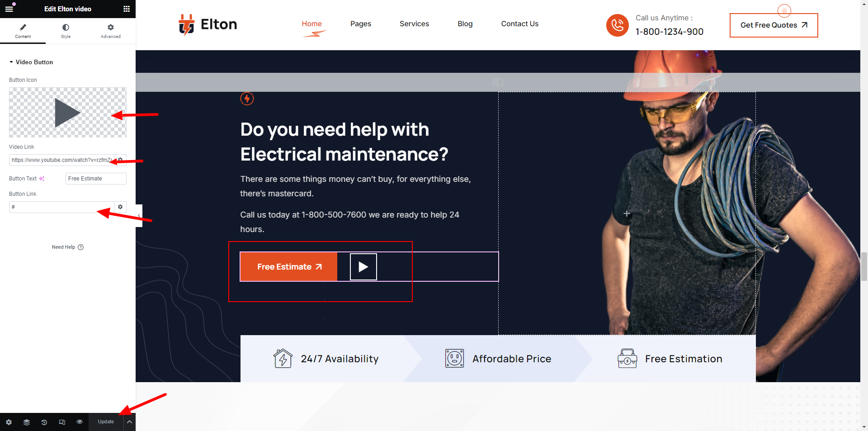Switch to the Advanced tab

click(111, 31)
